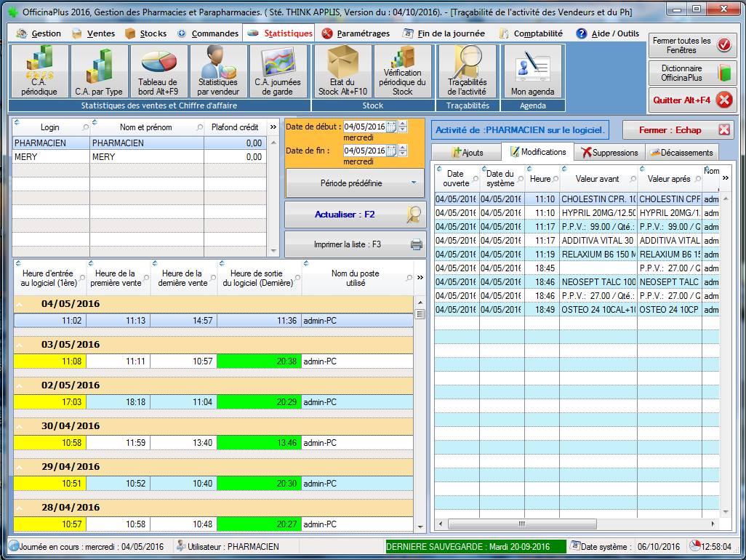The height and width of the screenshot is (560, 746).
Task: Click the horizontal scrollbar in modifications table
Action: tap(521, 524)
